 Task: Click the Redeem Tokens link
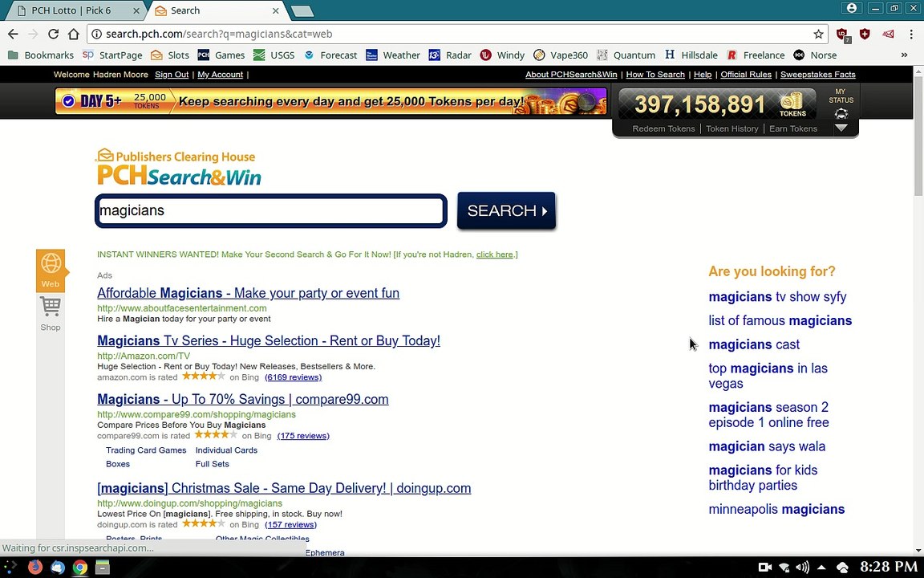pos(663,128)
